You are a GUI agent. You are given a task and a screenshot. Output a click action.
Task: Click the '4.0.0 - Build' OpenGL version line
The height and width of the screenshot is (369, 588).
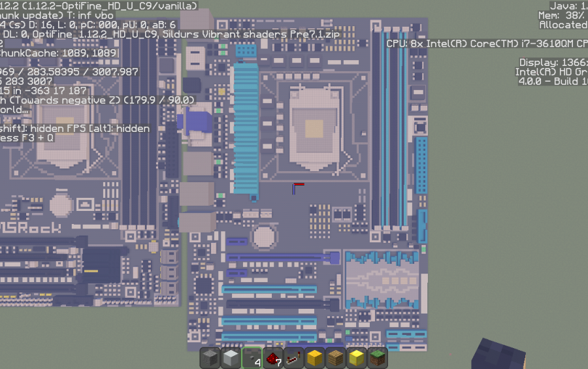[x=553, y=81]
